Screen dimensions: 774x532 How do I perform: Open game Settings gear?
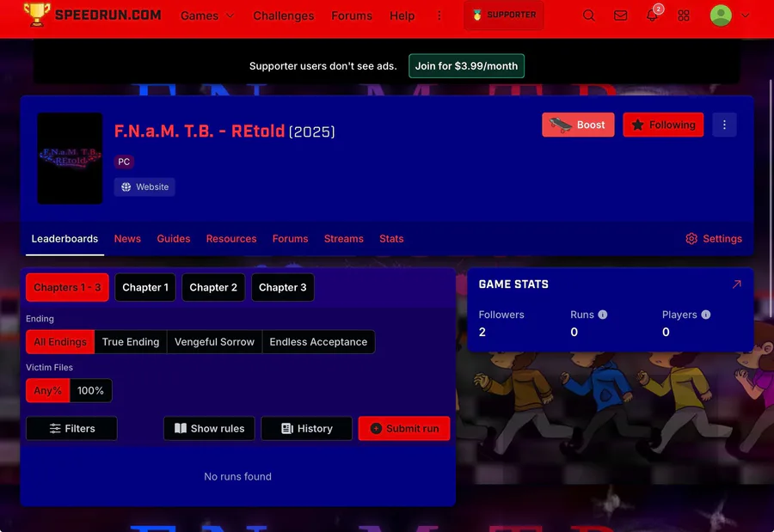click(714, 238)
